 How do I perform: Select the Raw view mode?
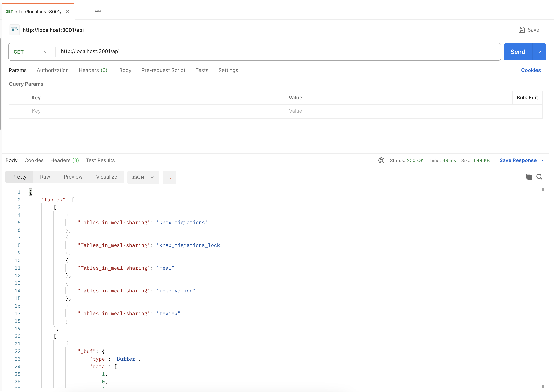click(45, 177)
